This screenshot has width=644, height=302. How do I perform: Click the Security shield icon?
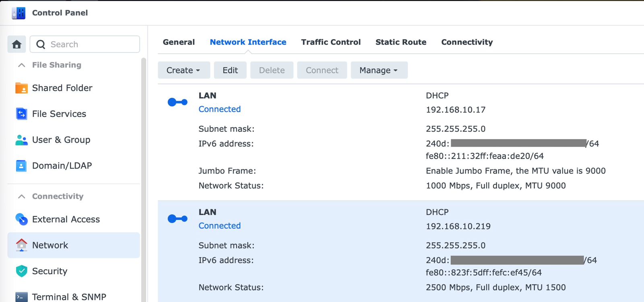[x=21, y=271]
